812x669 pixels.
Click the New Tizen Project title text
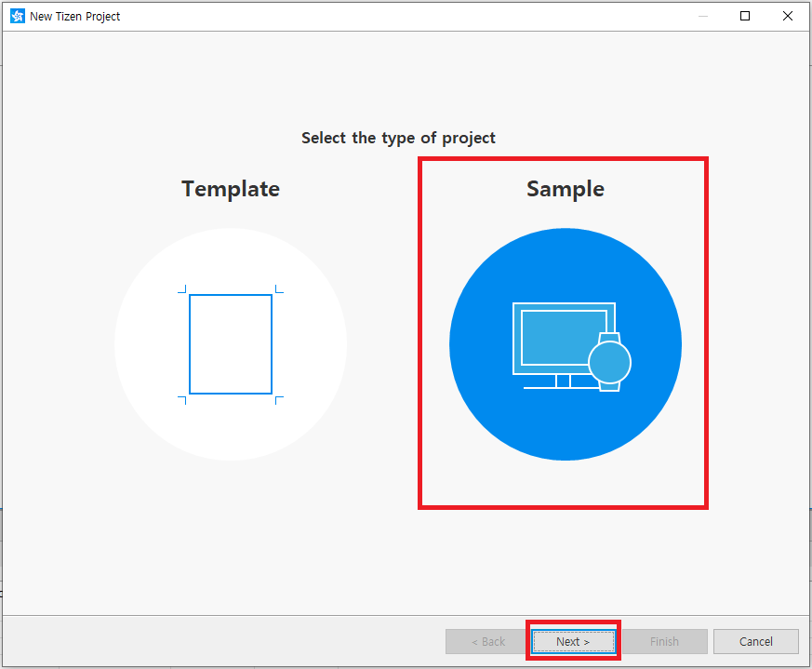click(x=74, y=17)
